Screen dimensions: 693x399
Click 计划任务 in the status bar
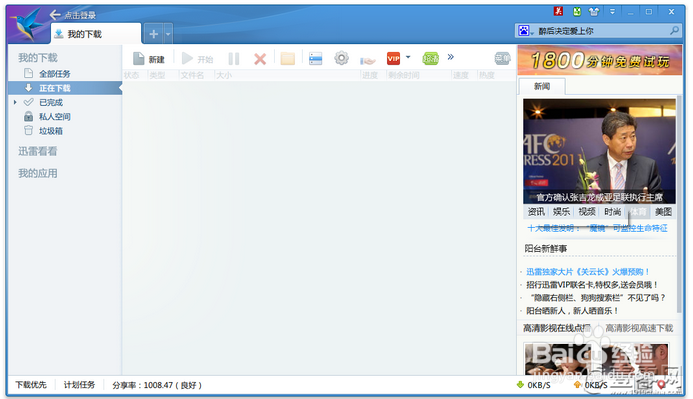80,385
